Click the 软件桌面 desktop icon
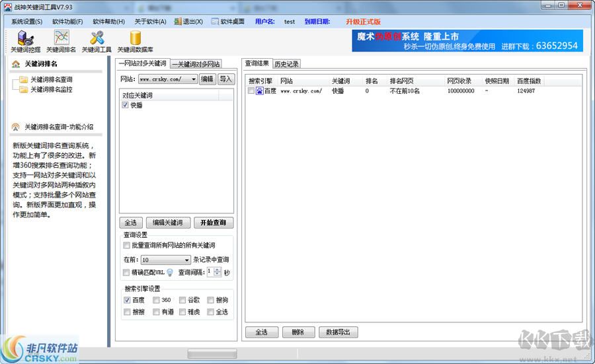Viewport: 595px width, 364px height. [x=215, y=21]
